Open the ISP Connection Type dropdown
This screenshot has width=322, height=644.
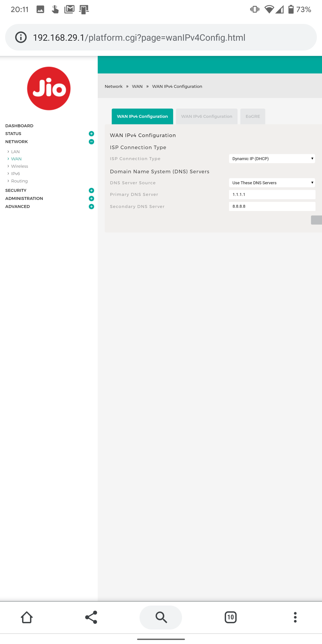pyautogui.click(x=272, y=159)
